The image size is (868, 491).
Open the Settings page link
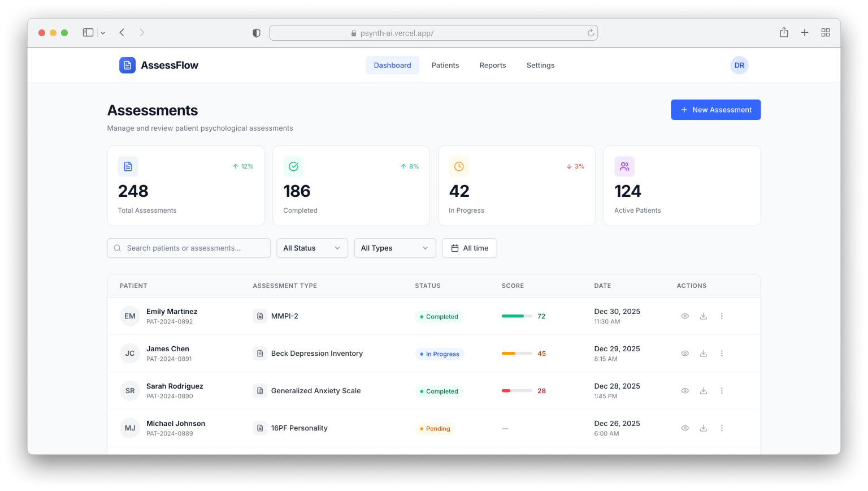[540, 65]
